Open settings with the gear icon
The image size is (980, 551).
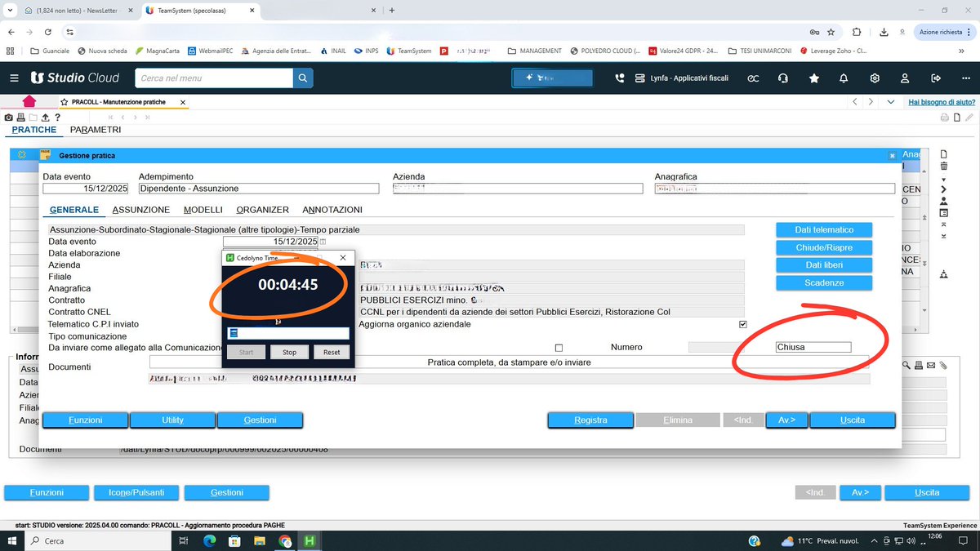875,78
